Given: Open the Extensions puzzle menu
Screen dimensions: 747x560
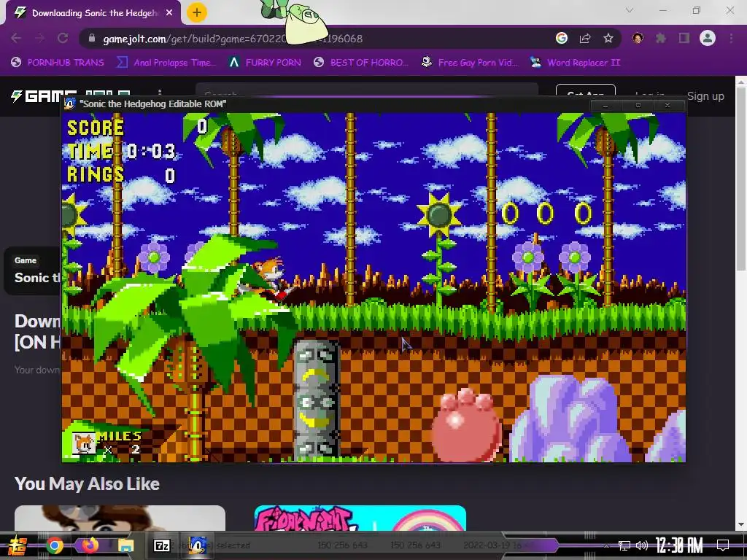Looking at the screenshot, I should [x=661, y=38].
